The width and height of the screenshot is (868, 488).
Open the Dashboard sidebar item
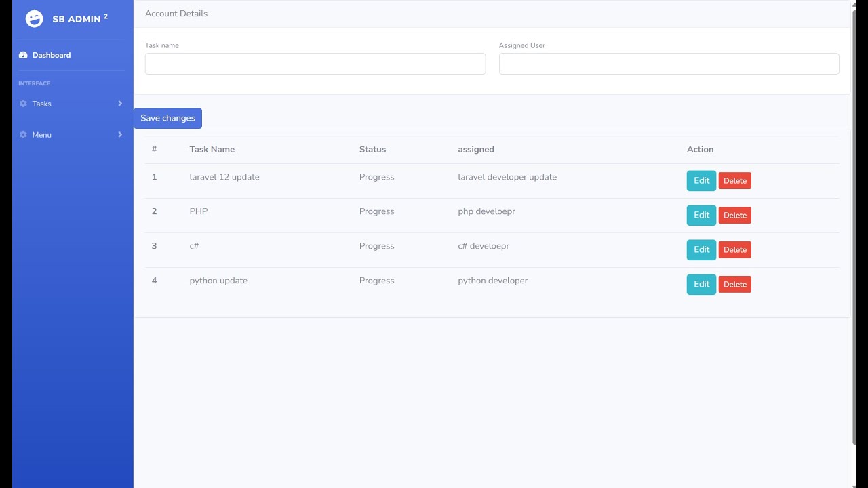[52, 55]
